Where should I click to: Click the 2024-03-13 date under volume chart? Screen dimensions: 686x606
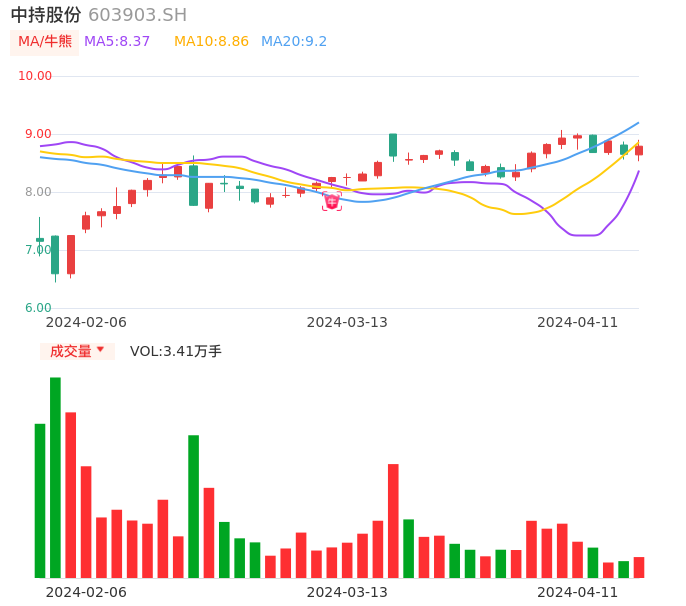tap(347, 592)
